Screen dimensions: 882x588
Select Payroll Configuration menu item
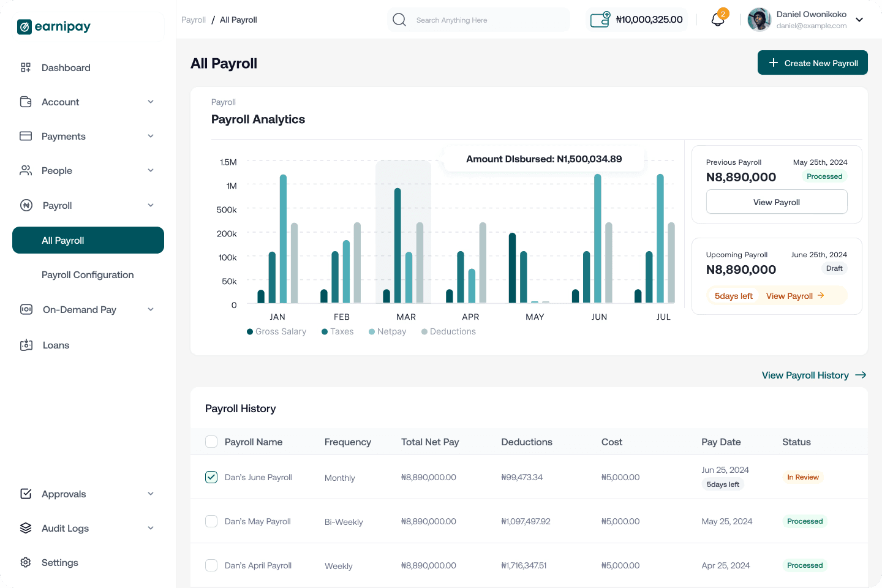coord(88,275)
